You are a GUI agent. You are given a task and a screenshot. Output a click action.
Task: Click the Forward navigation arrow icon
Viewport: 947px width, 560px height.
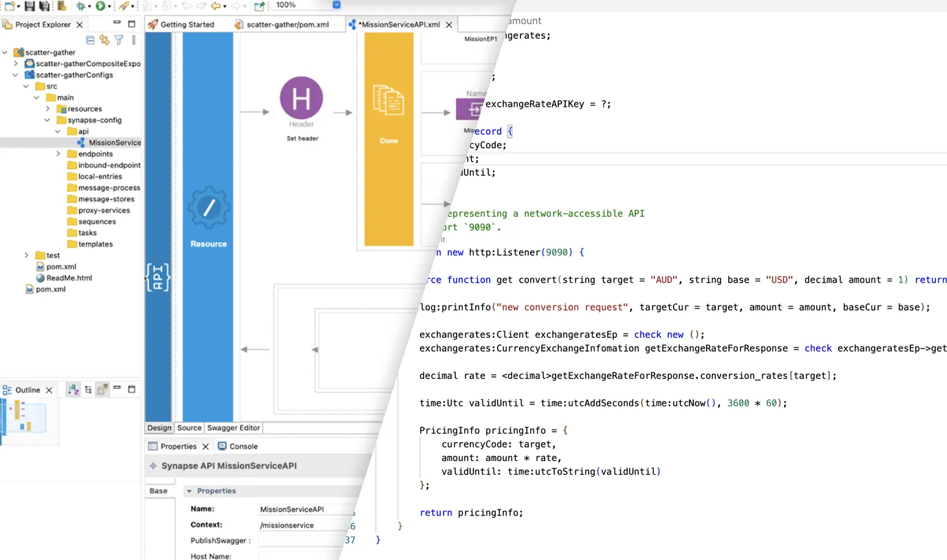(x=236, y=6)
